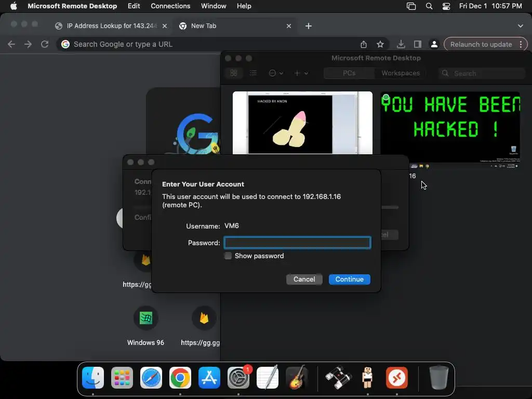The height and width of the screenshot is (399, 532).
Task: Open the Connections menu
Action: [170, 6]
